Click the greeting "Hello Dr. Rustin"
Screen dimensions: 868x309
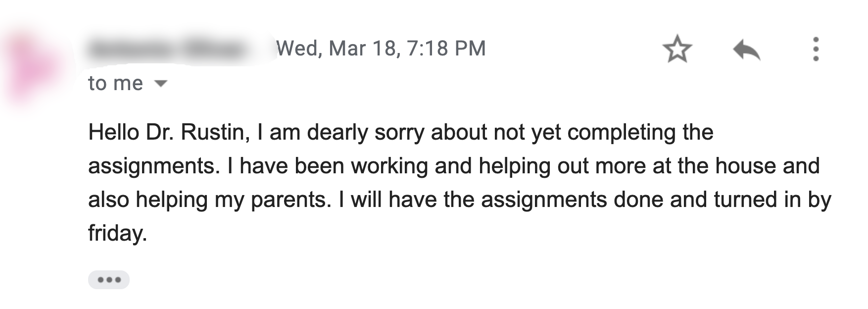(x=166, y=132)
